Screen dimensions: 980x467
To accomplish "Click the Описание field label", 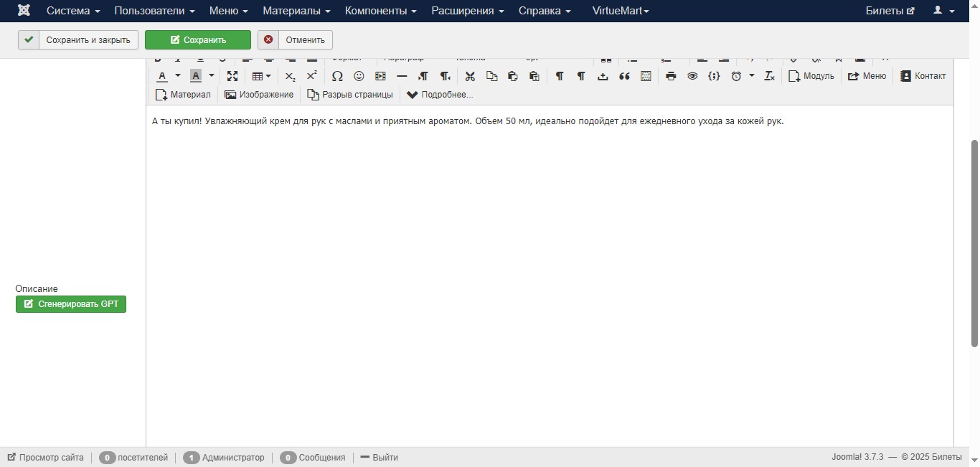I will point(37,289).
